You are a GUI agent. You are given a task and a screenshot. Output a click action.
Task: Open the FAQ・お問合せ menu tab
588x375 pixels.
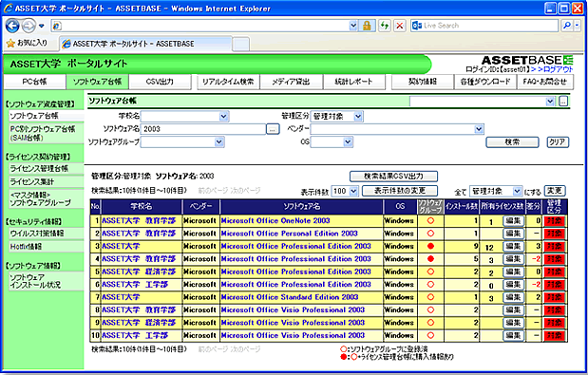545,82
